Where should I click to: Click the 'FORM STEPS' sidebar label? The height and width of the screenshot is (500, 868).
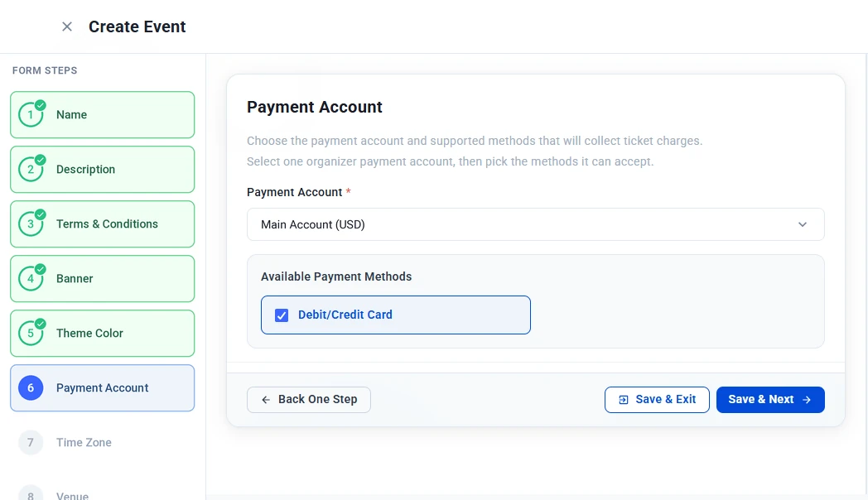45,70
